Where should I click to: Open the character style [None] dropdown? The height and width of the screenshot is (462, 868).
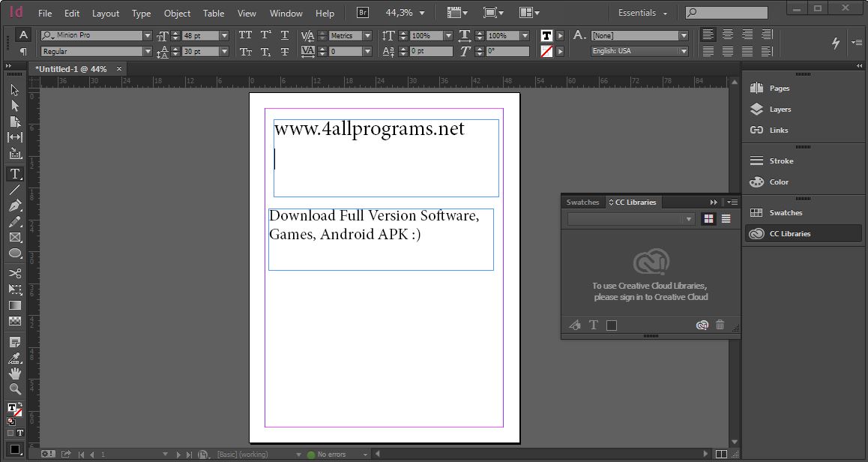tap(684, 35)
